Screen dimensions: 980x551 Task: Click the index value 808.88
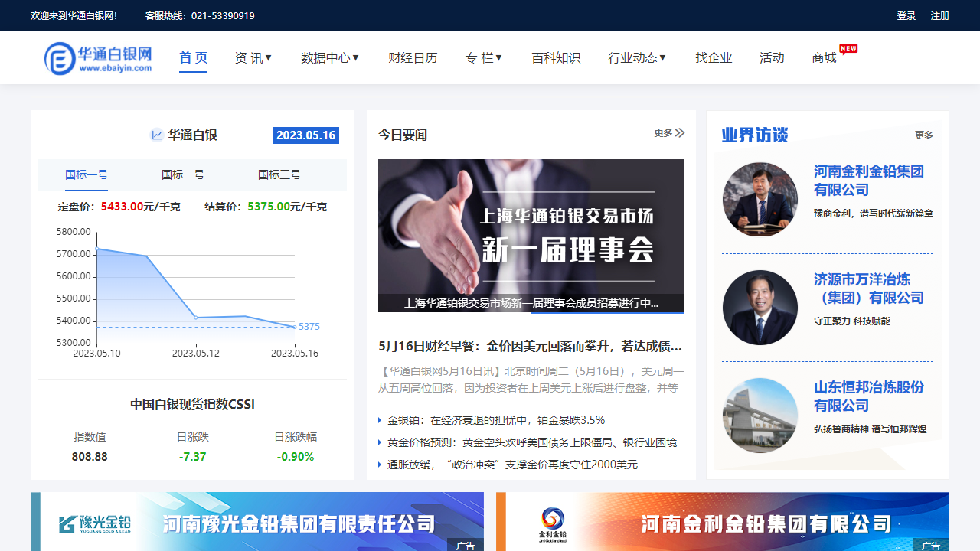(x=90, y=457)
